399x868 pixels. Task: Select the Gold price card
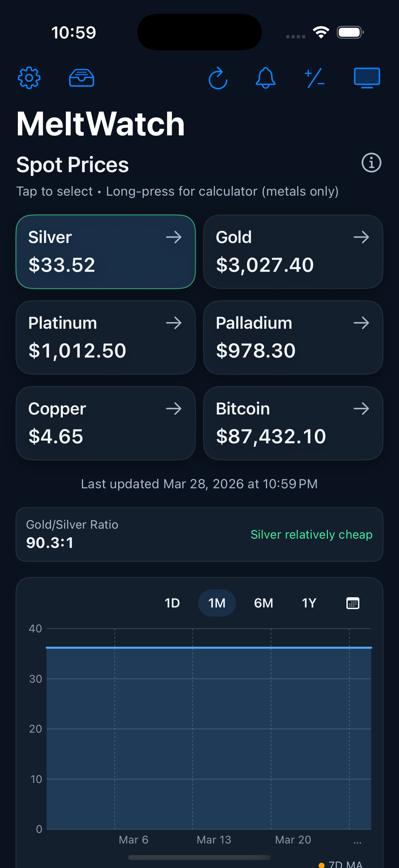pos(293,252)
